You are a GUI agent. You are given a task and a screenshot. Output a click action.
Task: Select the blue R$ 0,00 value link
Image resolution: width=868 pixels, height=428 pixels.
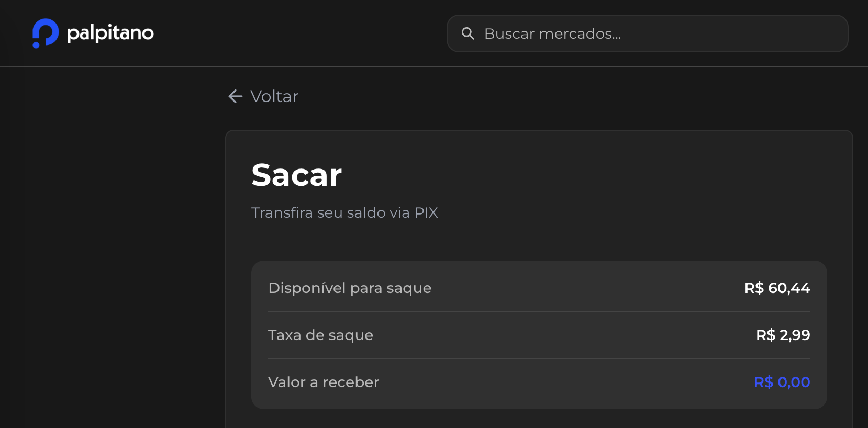782,382
